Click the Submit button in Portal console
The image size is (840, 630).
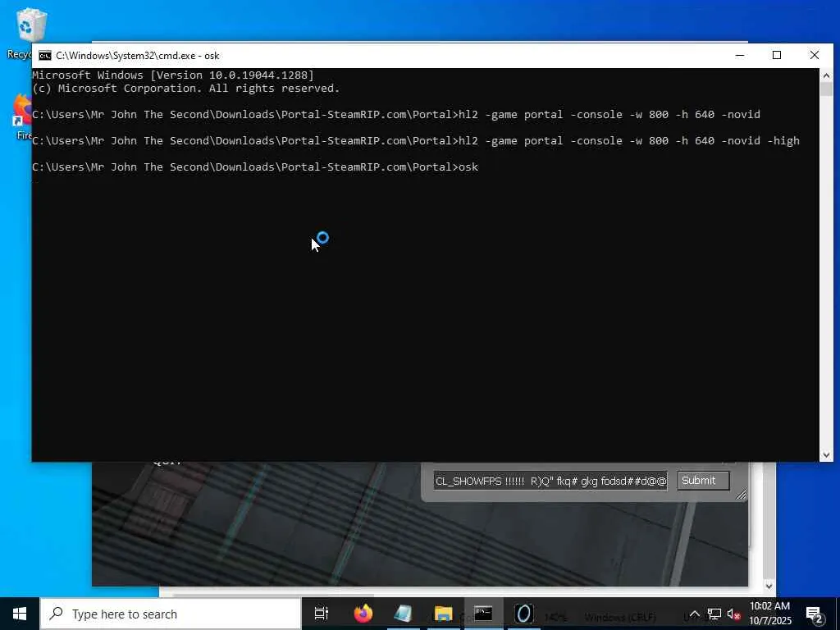pyautogui.click(x=703, y=481)
